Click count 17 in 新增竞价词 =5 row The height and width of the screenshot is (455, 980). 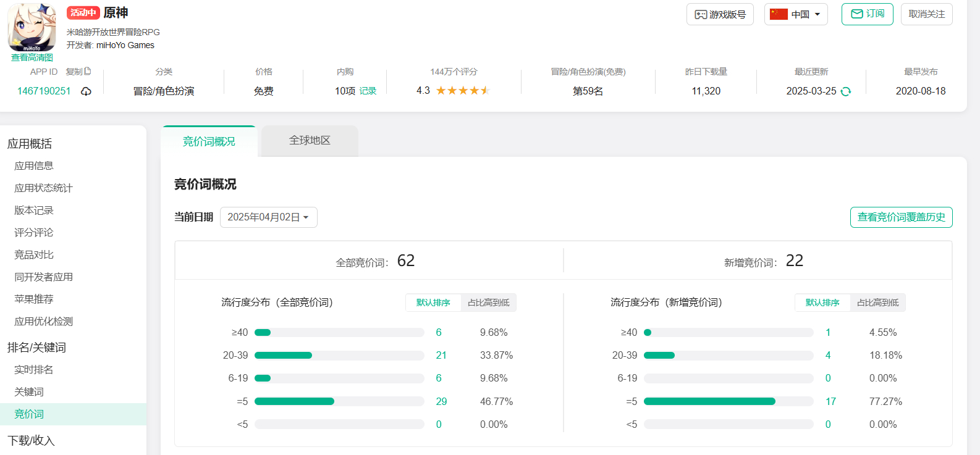(x=830, y=401)
